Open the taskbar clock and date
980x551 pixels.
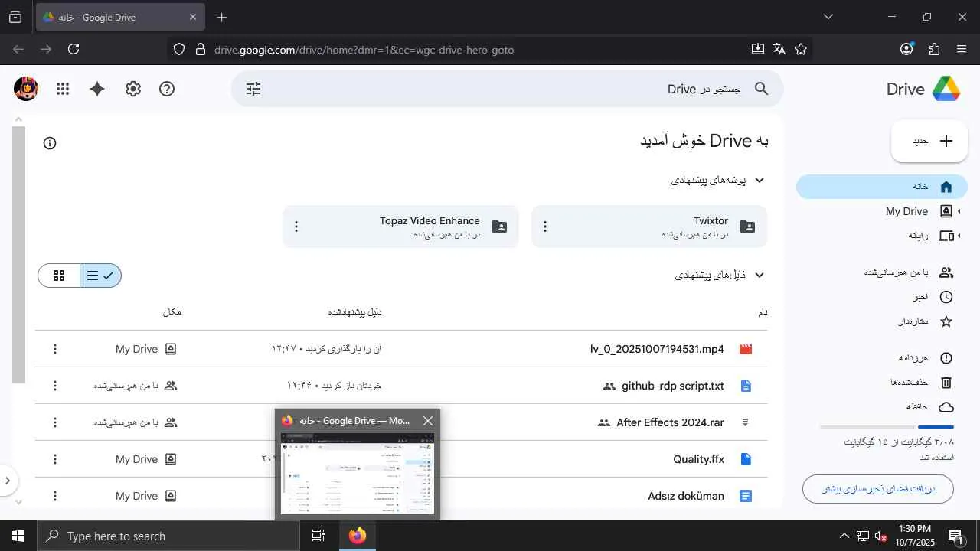pos(914,536)
